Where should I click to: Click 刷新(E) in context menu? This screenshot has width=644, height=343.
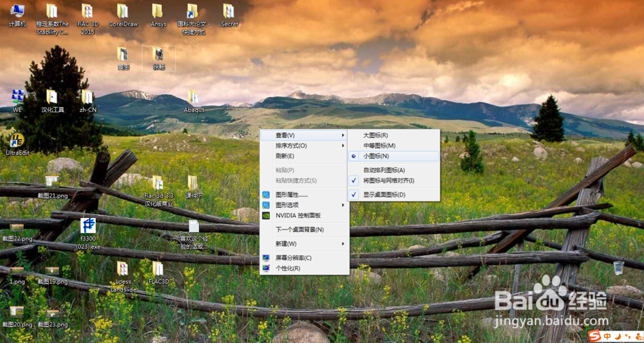pyautogui.click(x=305, y=156)
